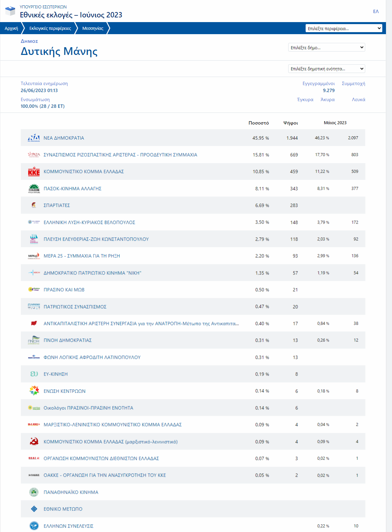Click the ΕΥ-ΚΙΝΗΣΗ green logo

point(34,374)
